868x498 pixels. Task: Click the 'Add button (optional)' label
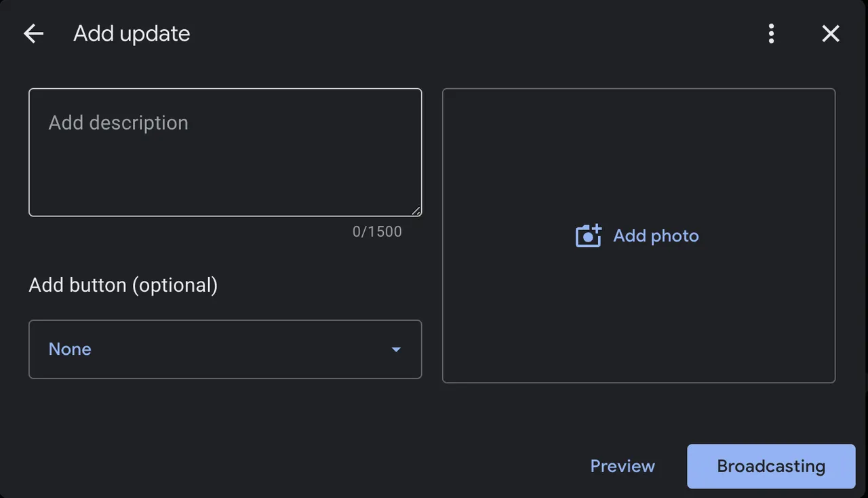(123, 285)
